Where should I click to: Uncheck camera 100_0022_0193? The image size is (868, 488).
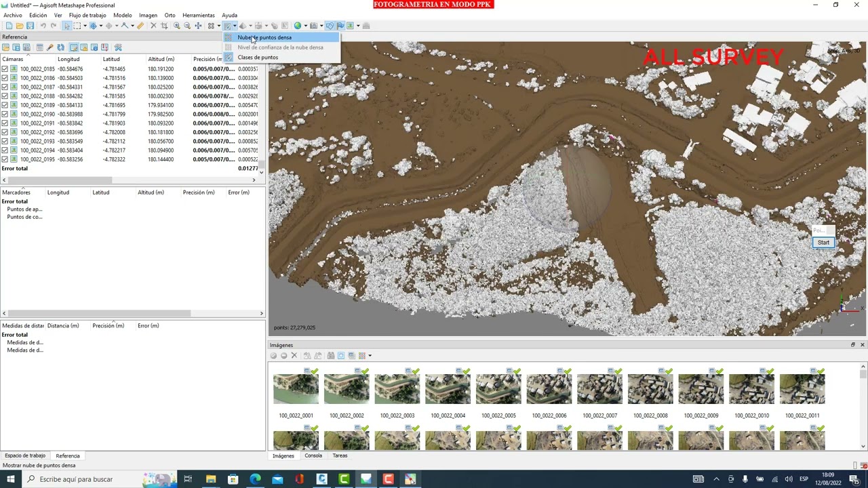coord(5,141)
